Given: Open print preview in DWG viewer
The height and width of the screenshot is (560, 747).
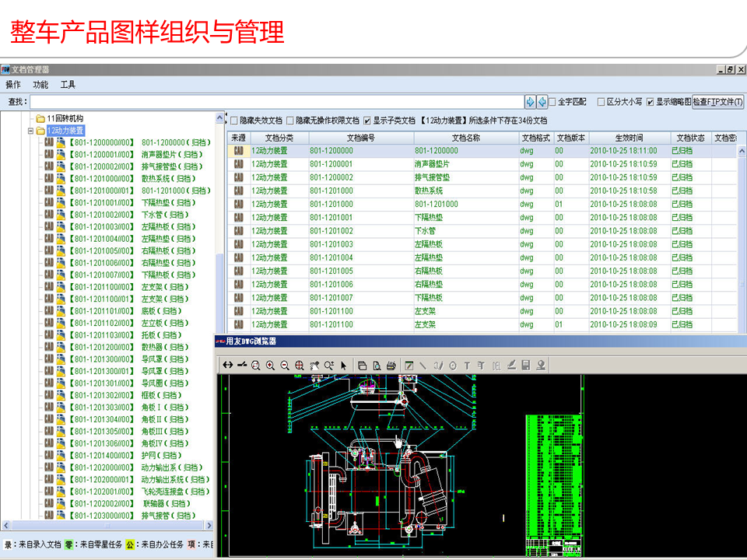Looking at the screenshot, I should click(377, 366).
